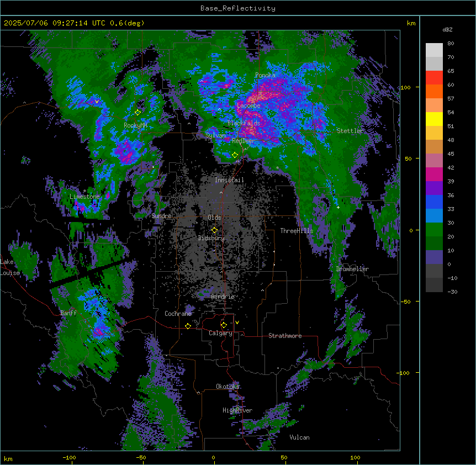Click the 20 value in dBZ legend
The image size is (476, 465).
click(451, 237)
